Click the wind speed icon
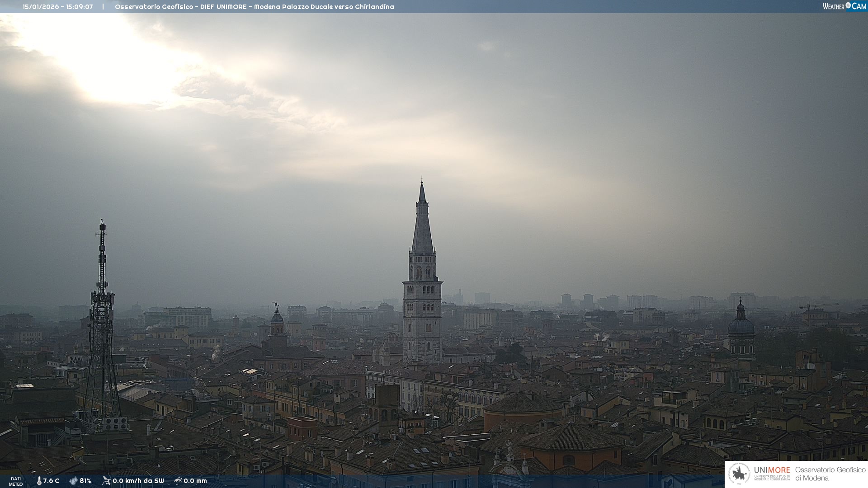 (106, 481)
